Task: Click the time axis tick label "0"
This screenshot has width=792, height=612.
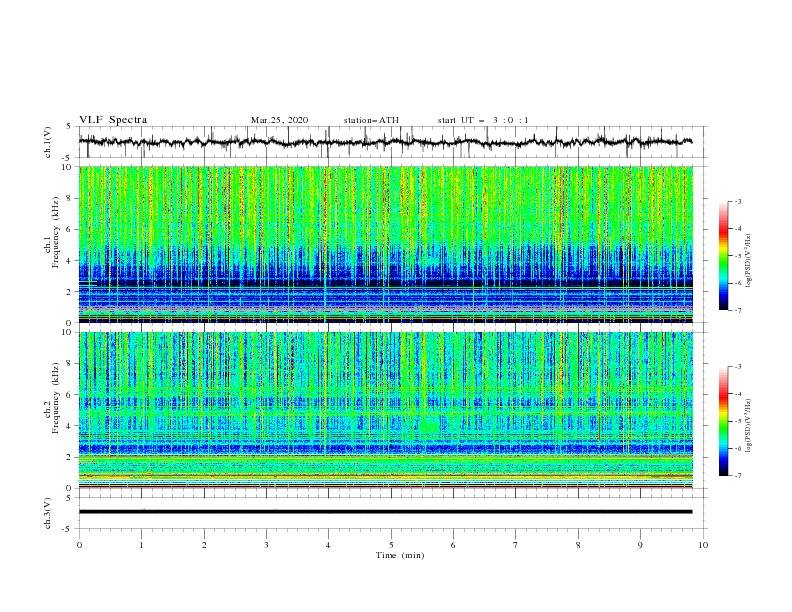Action: tap(79, 545)
